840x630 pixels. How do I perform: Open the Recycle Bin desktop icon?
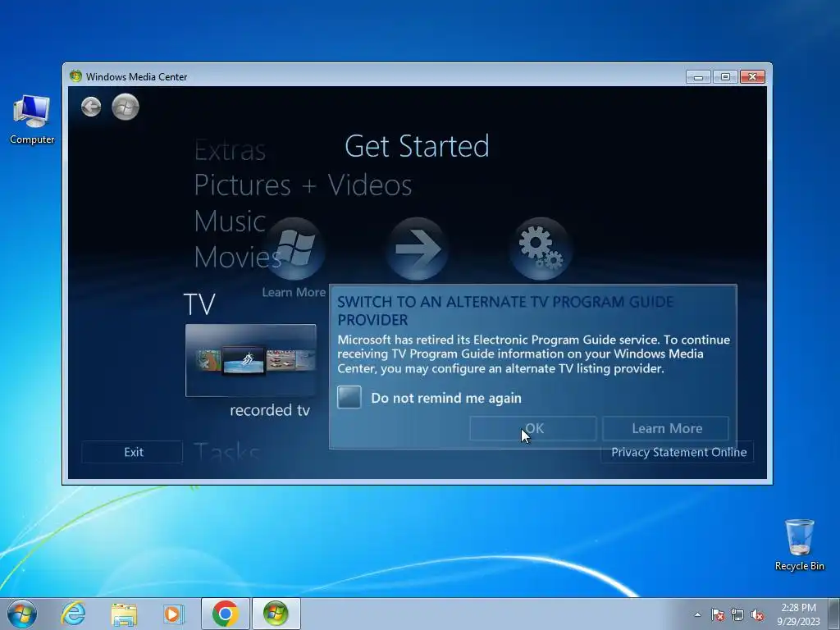799,545
